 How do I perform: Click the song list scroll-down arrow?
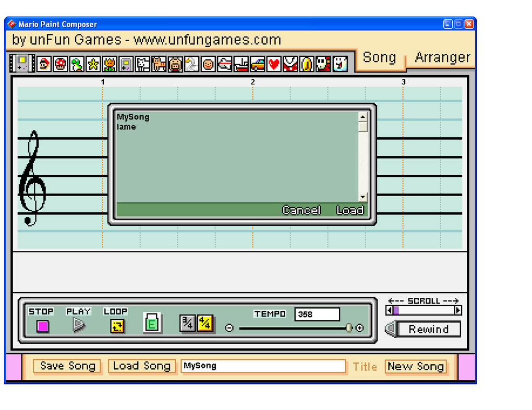tap(362, 197)
